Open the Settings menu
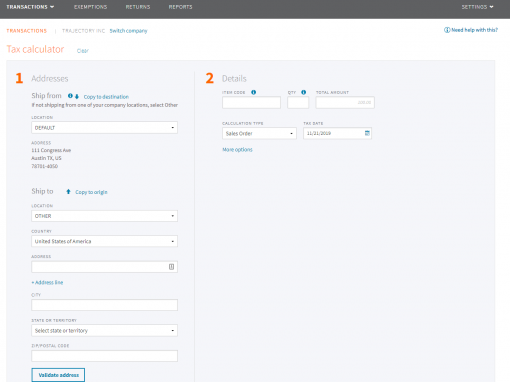Screen dimensions: 510x382 pyautogui.click(x=477, y=7)
